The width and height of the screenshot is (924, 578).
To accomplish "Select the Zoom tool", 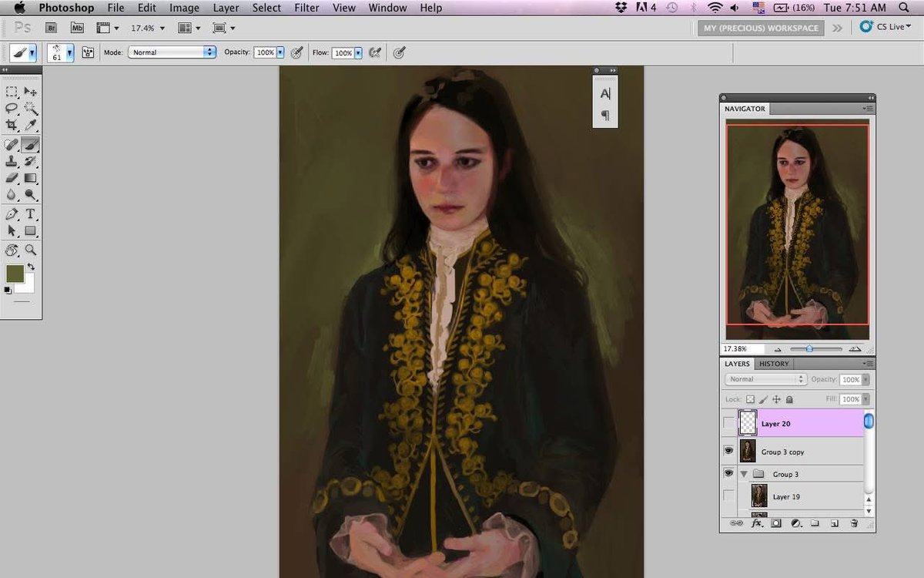I will (x=31, y=250).
